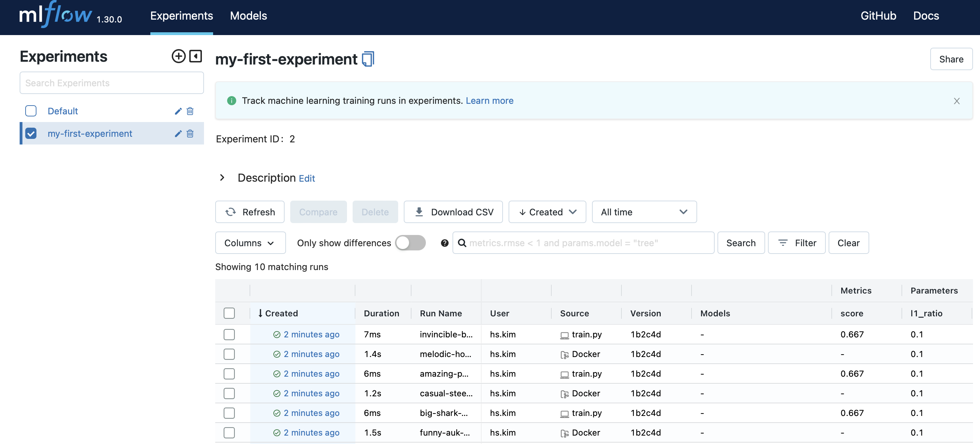Screen dimensions: 980x444
Task: Click pencil icon to rename Default experiment
Action: [178, 111]
